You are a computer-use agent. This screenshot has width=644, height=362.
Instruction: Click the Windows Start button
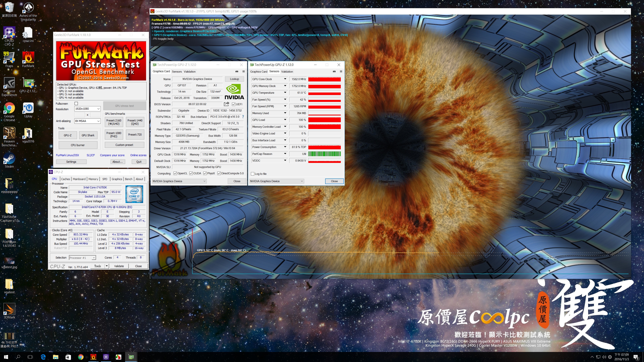click(x=6, y=357)
